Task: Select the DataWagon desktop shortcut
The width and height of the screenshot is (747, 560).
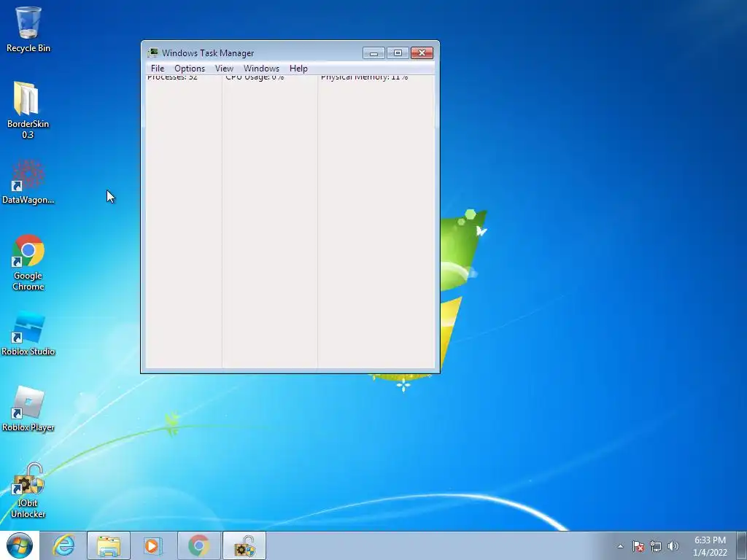Action: [x=28, y=182]
